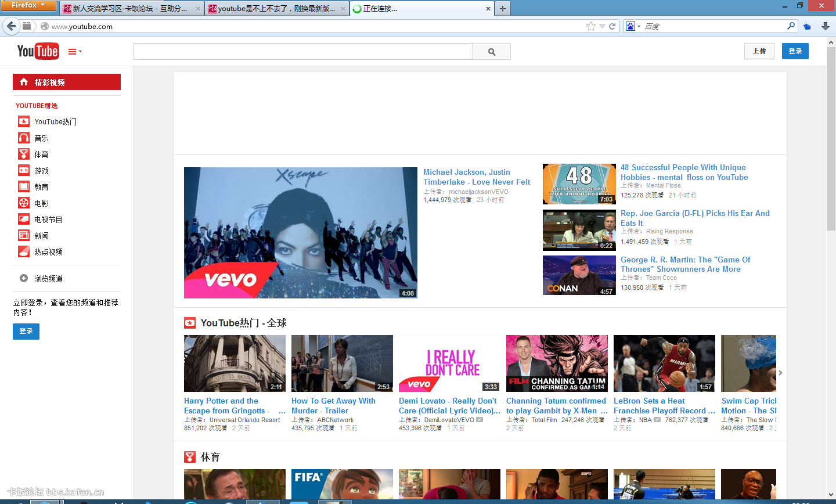Screen dimensions: 836x504
Task: Open the DemiLovatoVEVO uploader link
Action: [449, 420]
